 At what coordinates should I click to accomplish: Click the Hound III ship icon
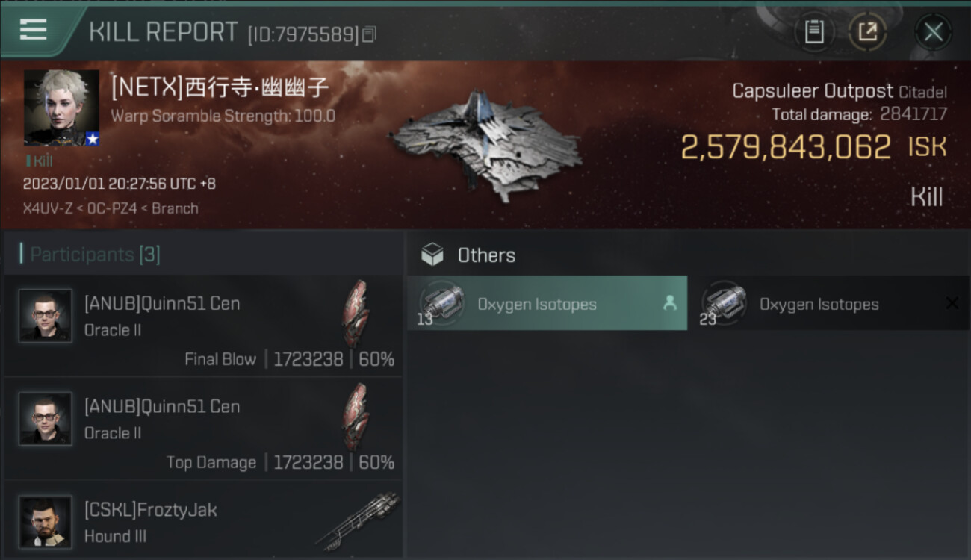(357, 520)
